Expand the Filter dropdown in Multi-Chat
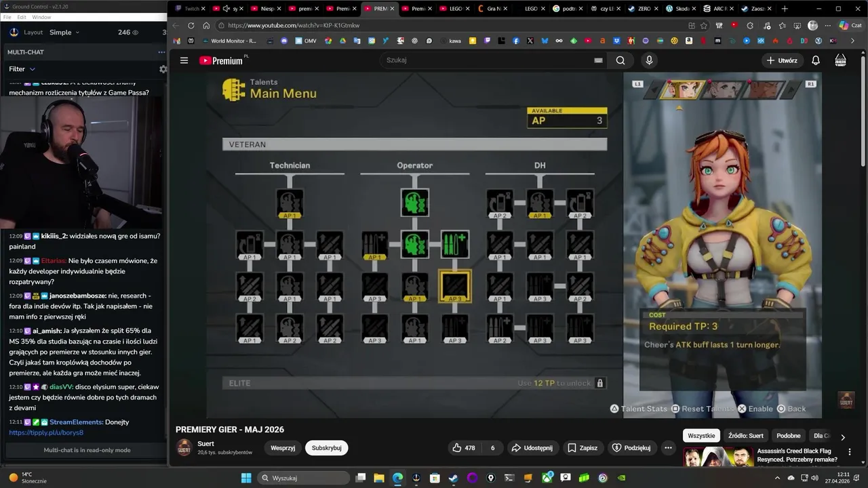 tap(22, 69)
